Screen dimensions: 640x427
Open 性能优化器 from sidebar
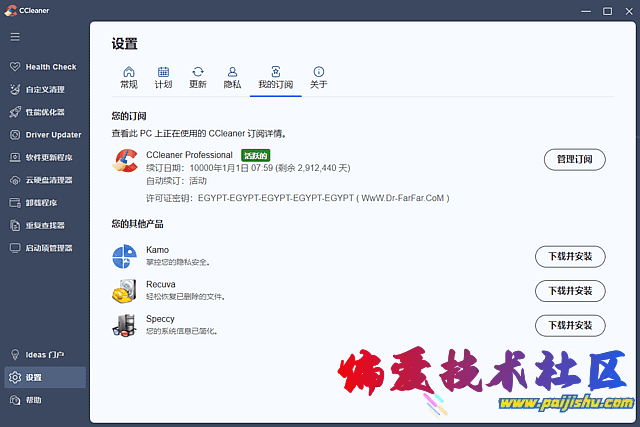45,112
